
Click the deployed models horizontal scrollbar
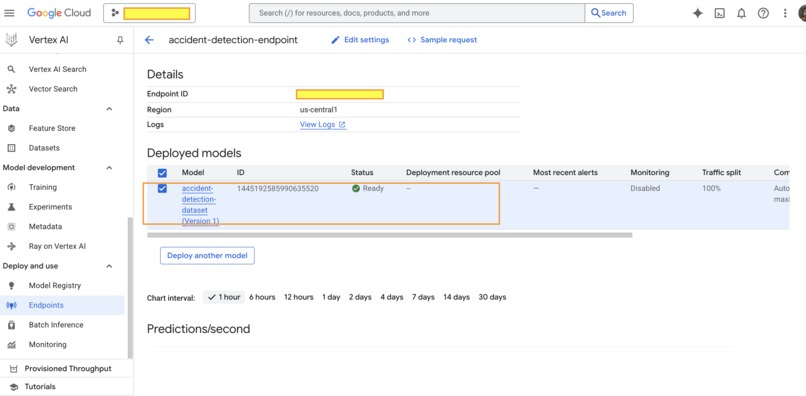[390, 235]
